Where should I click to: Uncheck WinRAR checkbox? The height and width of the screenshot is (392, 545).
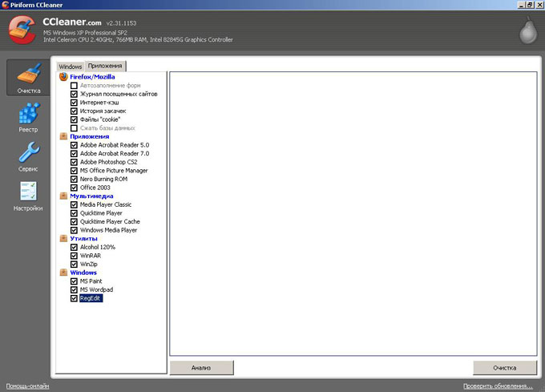(x=74, y=256)
